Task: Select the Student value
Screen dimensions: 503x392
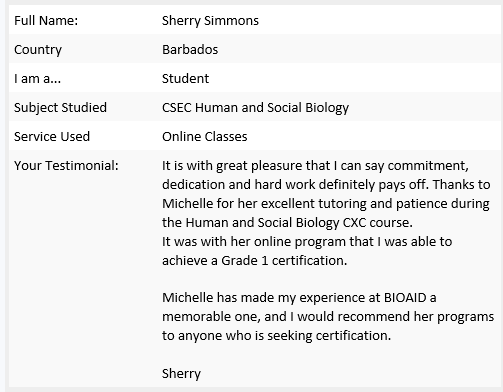Action: point(185,79)
